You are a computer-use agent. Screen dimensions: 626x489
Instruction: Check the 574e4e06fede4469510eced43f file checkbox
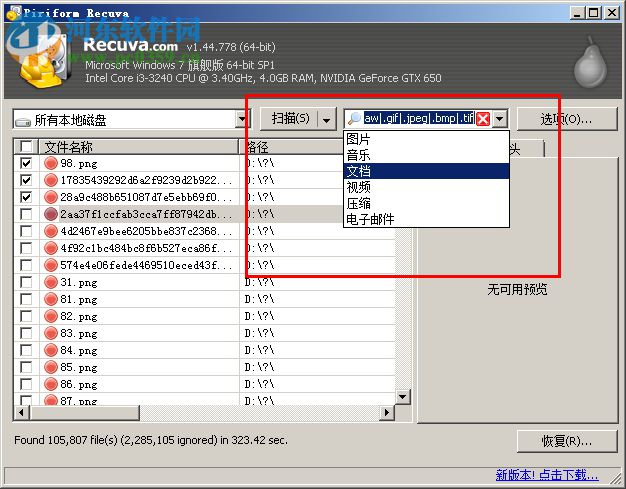click(x=26, y=265)
